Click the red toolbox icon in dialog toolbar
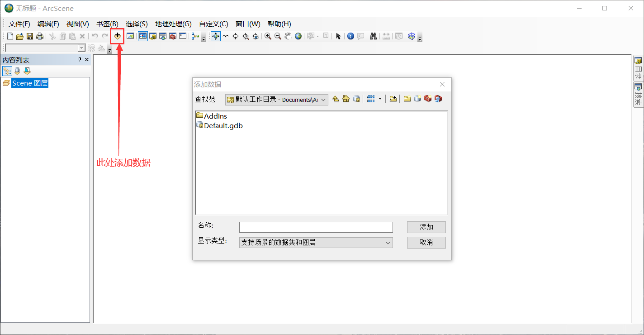The image size is (644, 335). [427, 99]
